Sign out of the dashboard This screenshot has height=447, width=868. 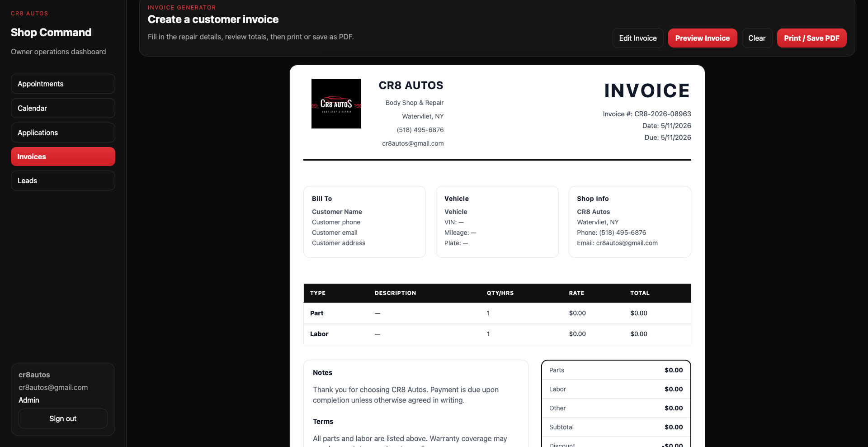(x=63, y=418)
